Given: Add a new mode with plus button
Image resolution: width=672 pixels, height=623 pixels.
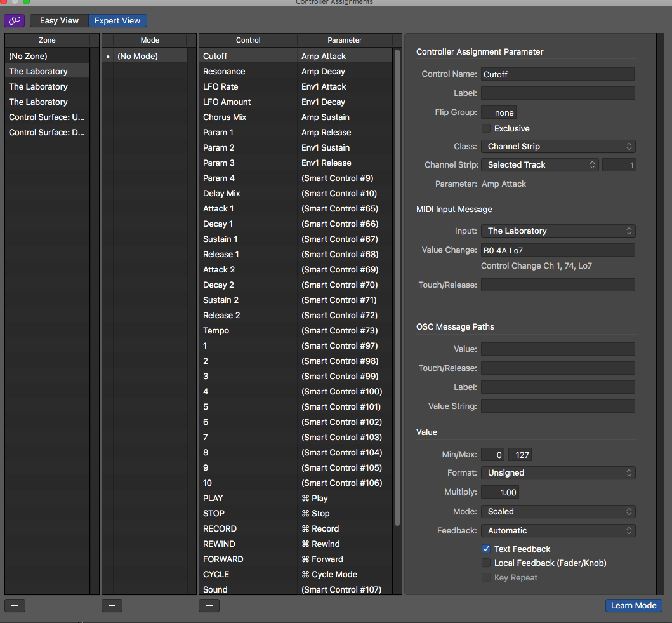Looking at the screenshot, I should 112,605.
